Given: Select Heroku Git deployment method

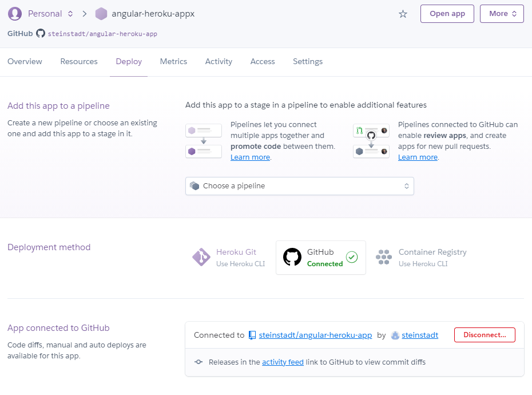Looking at the screenshot, I should (x=230, y=258).
